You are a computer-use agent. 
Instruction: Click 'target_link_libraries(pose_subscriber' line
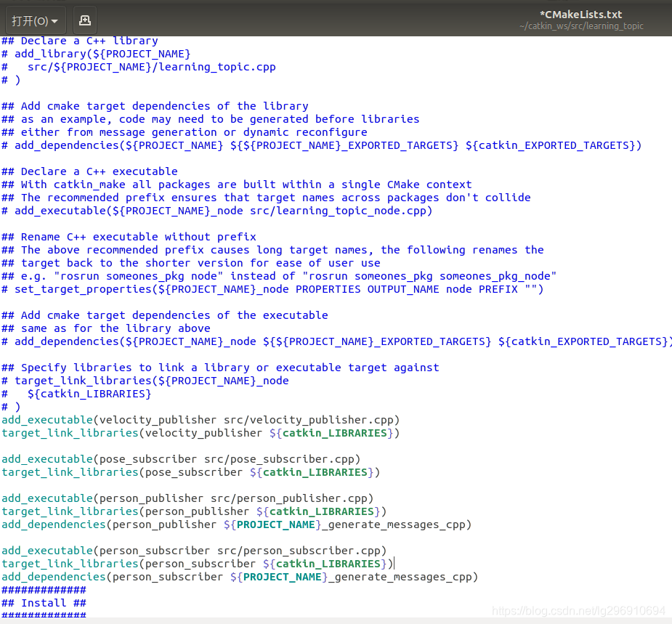pos(191,472)
